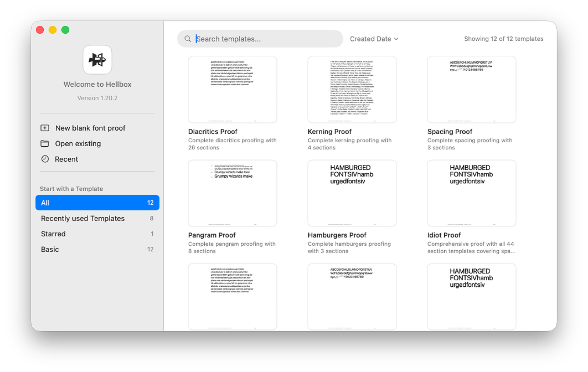The image size is (588, 372).
Task: Create a New blank font proof
Action: [x=90, y=128]
